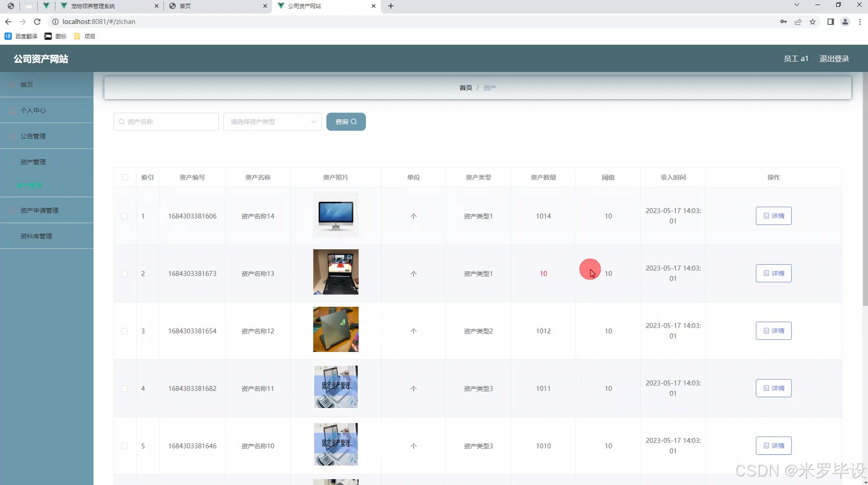Viewport: 868px width, 485px height.
Task: Open 详情 for 资产名称11
Action: [x=774, y=388]
